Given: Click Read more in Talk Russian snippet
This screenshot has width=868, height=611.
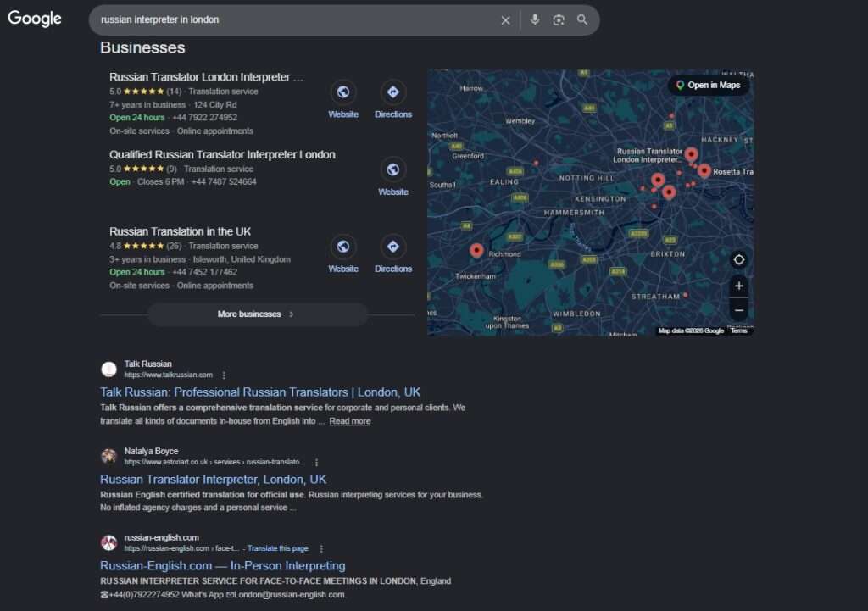Looking at the screenshot, I should (350, 421).
